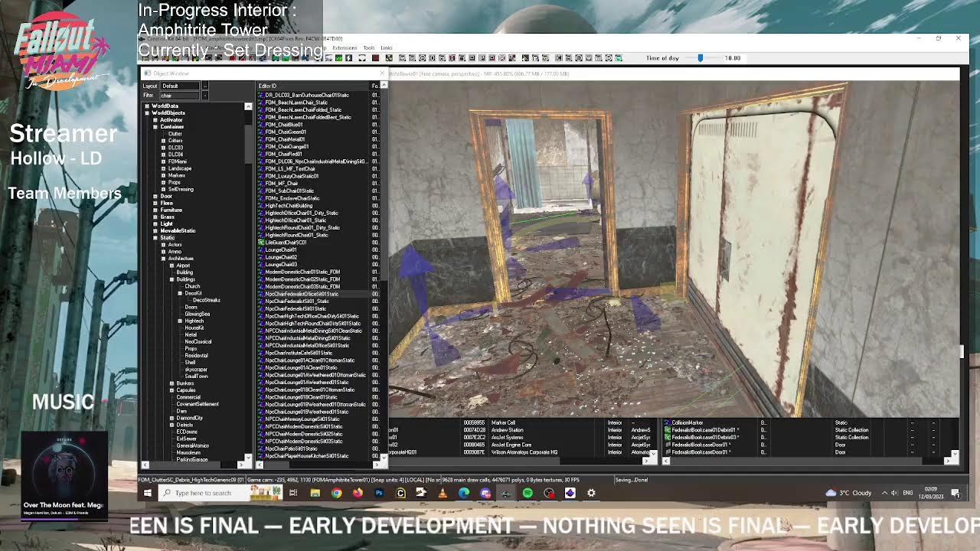980x551 pixels.
Task: Select the ConvenientSettlement tree item
Action: (x=198, y=404)
